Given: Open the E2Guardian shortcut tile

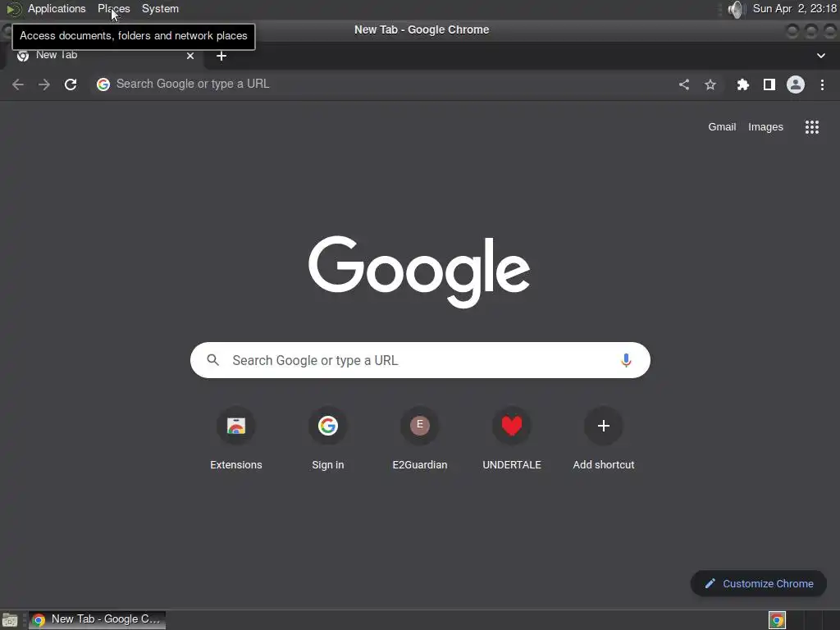Looking at the screenshot, I should pos(420,439).
